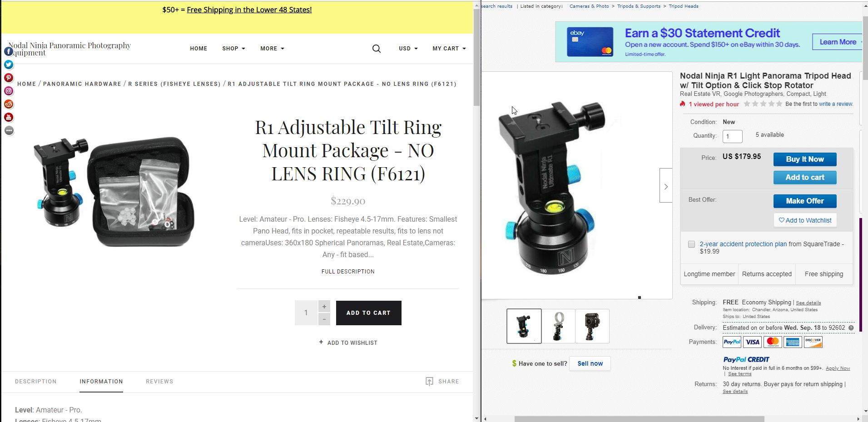Click Add to Watchlist button

[x=805, y=220]
